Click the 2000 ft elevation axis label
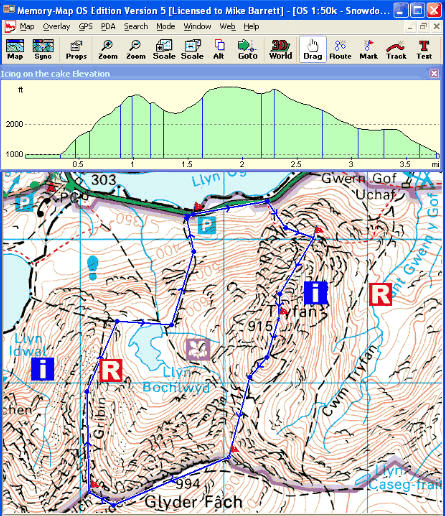This screenshot has width=445, height=516. click(14, 124)
